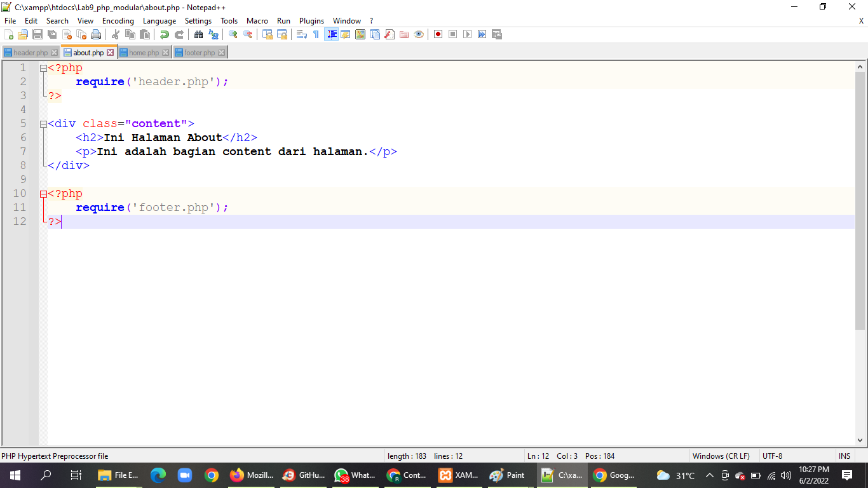Click the Save Recorded Macro icon
Viewport: 868px width, 488px height.
497,34
